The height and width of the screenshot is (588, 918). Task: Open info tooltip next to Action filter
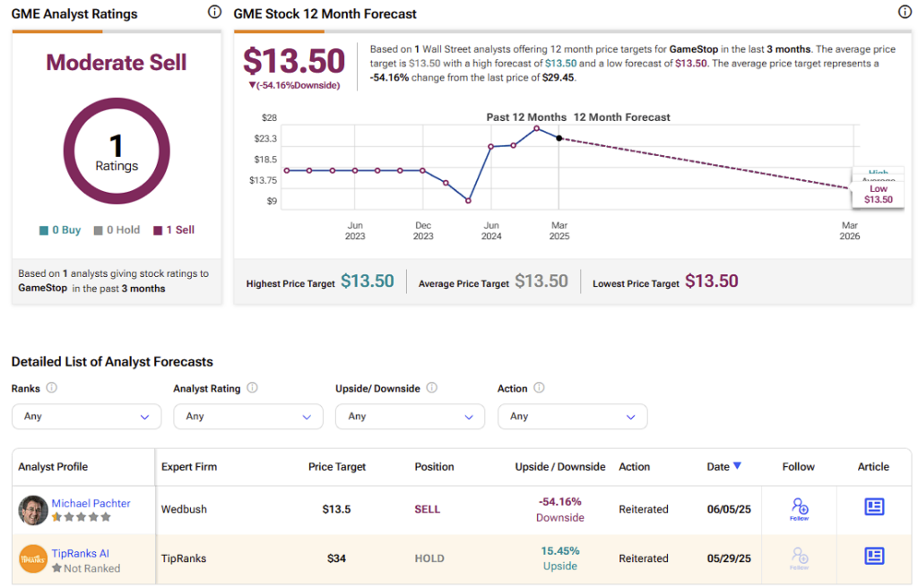coord(539,388)
